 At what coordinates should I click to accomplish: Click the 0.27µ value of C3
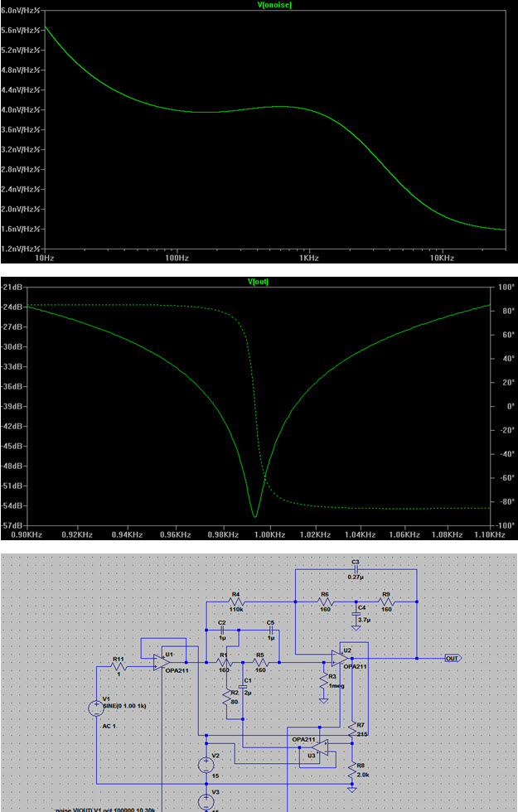click(x=356, y=577)
